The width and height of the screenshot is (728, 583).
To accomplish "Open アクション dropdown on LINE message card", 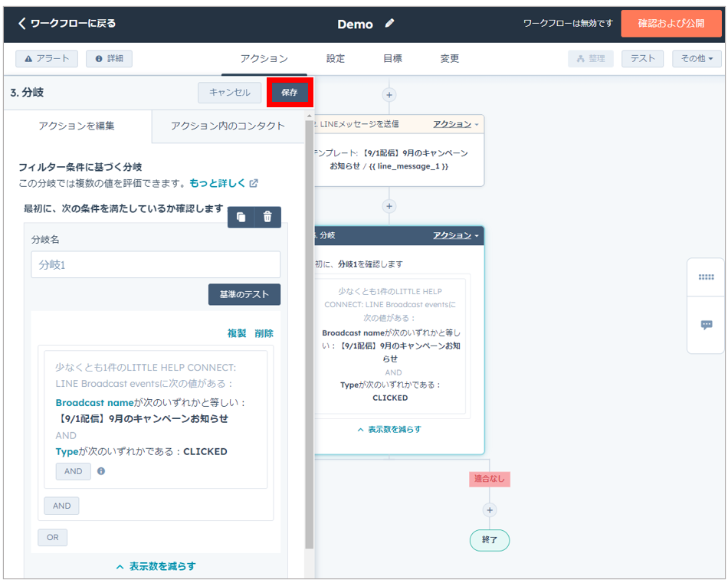I will (456, 124).
